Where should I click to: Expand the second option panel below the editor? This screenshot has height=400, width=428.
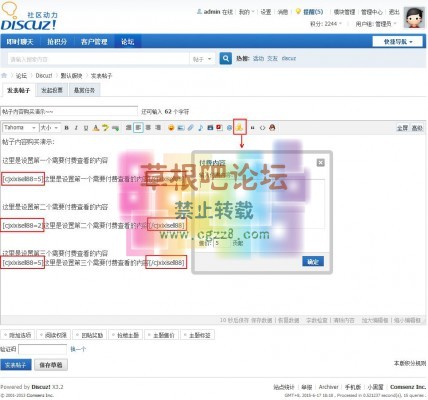(x=53, y=335)
